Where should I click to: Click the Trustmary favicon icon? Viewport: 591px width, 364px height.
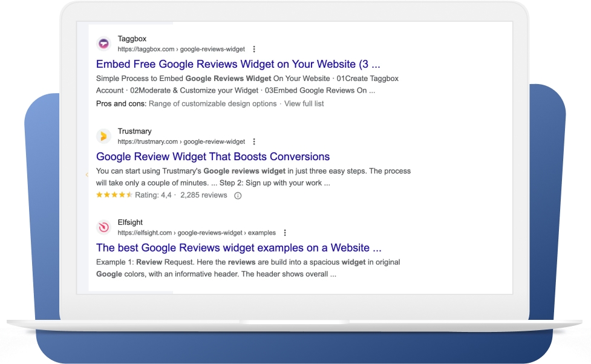point(103,136)
